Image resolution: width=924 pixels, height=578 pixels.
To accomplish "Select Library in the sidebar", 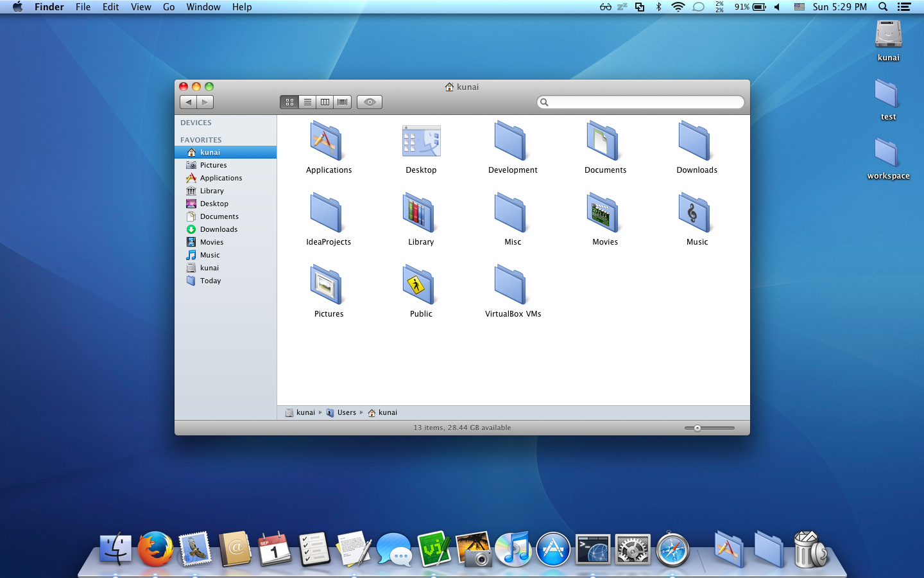I will coord(226,191).
